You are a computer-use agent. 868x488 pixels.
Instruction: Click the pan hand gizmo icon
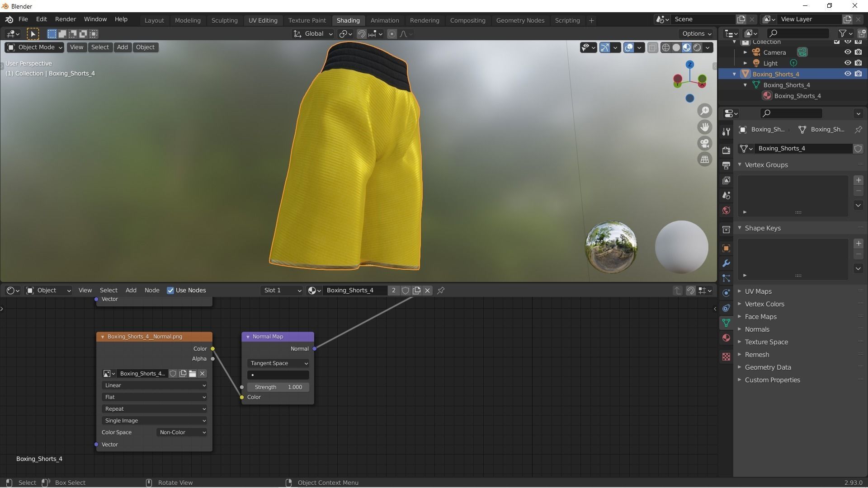point(704,127)
